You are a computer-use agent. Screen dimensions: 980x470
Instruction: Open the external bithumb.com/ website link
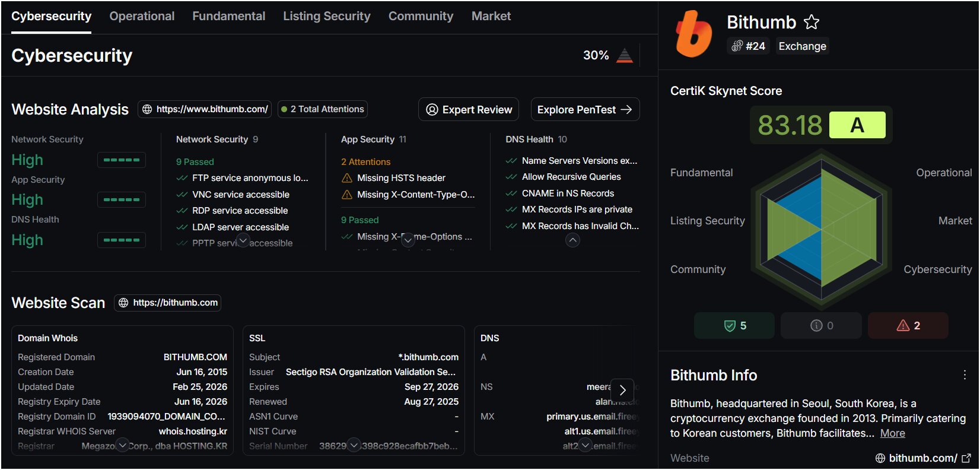coord(923,458)
